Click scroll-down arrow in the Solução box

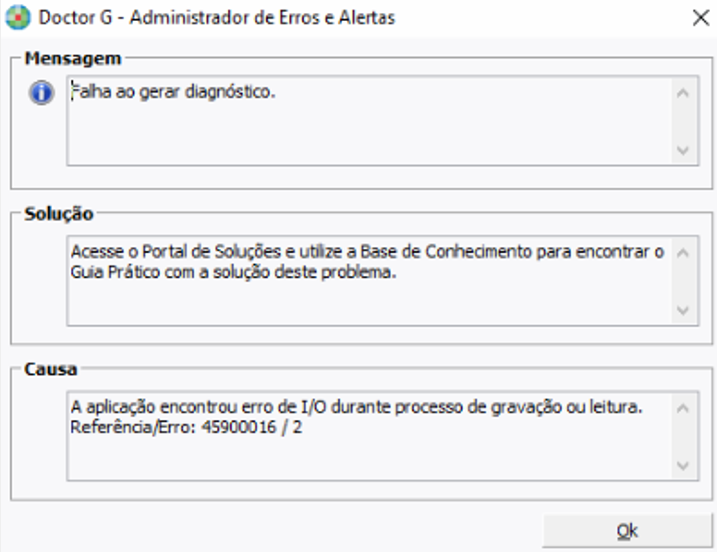(683, 310)
